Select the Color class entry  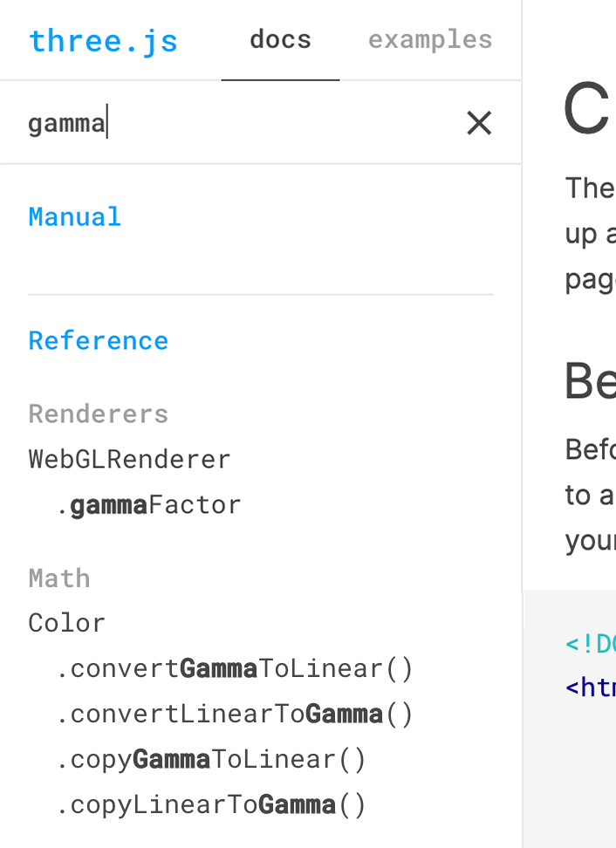(x=65, y=622)
